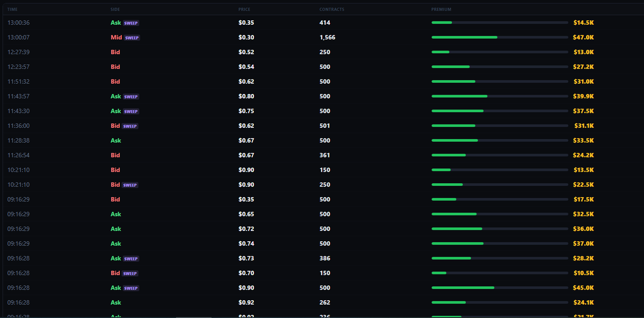Click the 262 contracts value

[325, 302]
